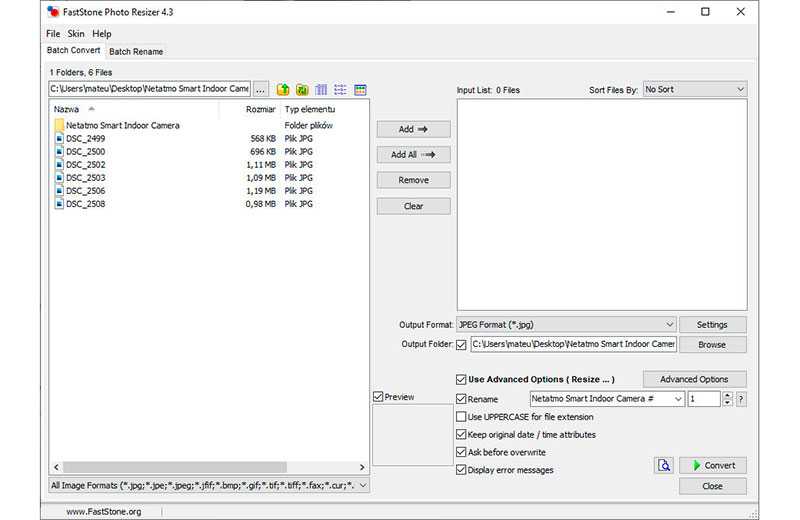The width and height of the screenshot is (800, 520).
Task: Click the Add button
Action: coord(413,129)
